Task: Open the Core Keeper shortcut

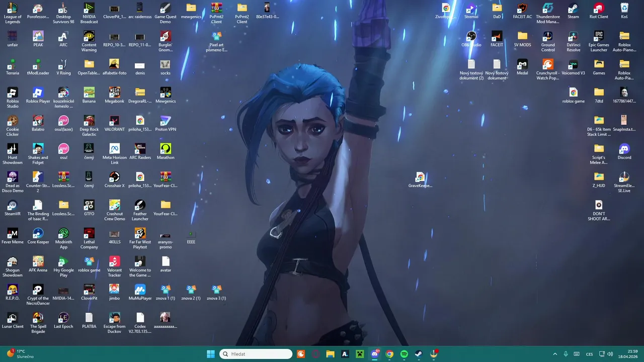Action: pos(38,236)
